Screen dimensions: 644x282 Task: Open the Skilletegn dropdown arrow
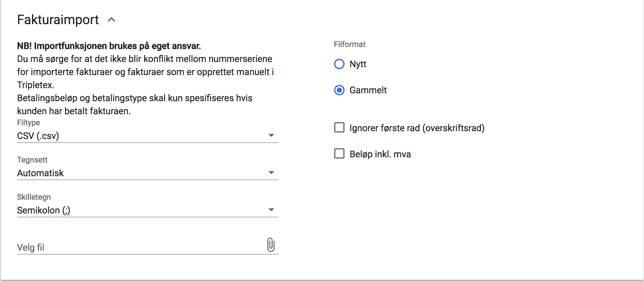271,210
